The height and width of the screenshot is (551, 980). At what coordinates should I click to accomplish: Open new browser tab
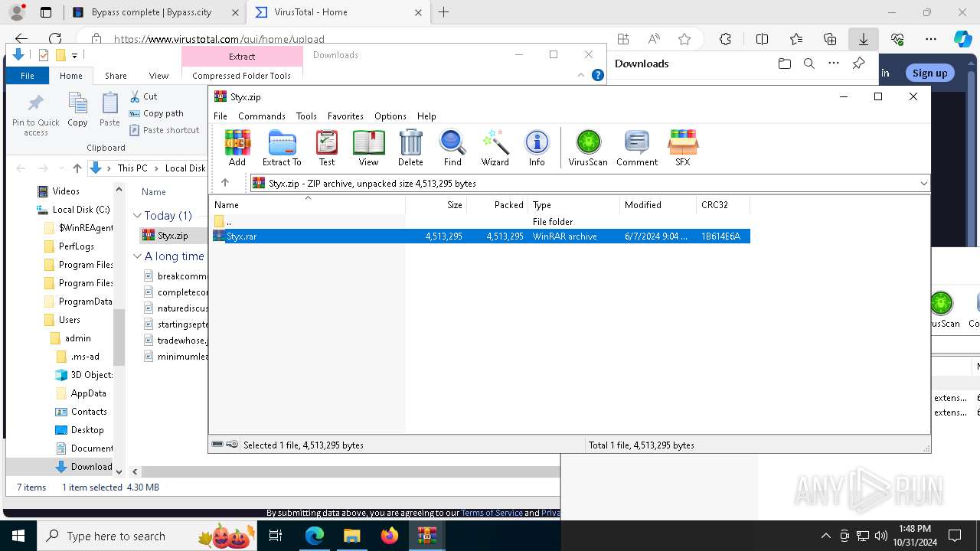443,12
